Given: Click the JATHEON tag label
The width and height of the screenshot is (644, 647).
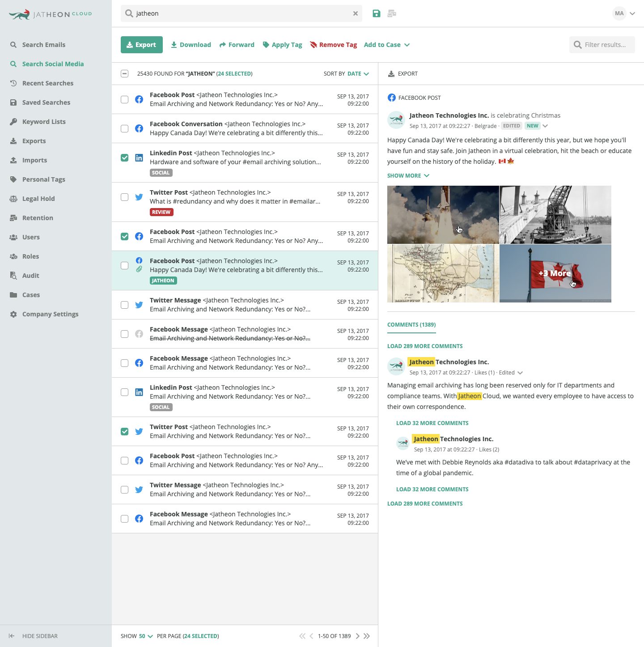Looking at the screenshot, I should (x=163, y=281).
